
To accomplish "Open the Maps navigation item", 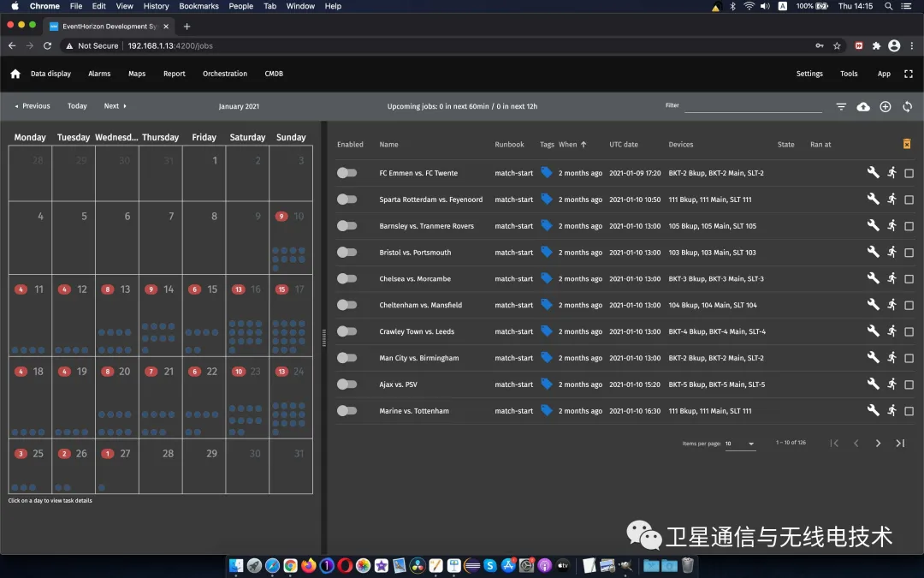I will coord(137,74).
